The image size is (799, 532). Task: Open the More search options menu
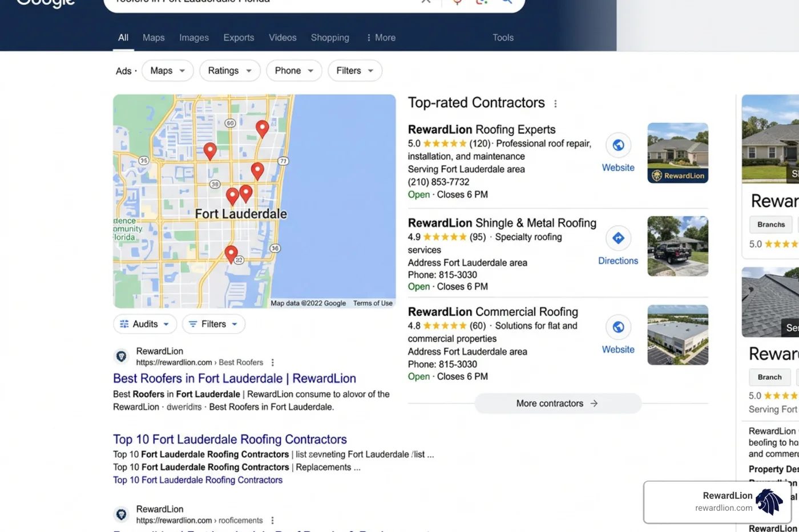381,38
